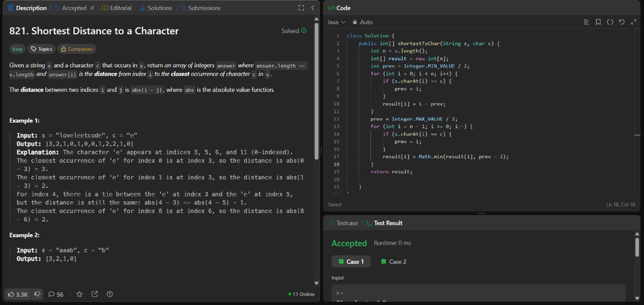Click the thumbs-down dislike icon
644x305 pixels.
point(37,294)
